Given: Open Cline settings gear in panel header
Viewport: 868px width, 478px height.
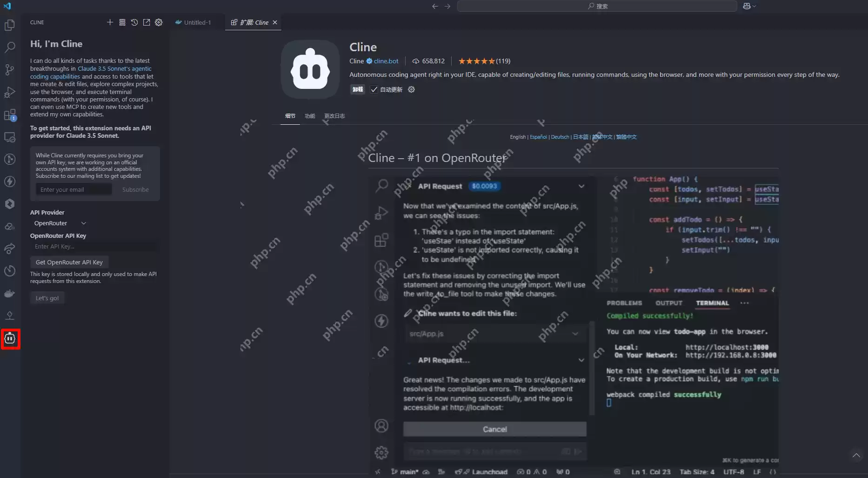Looking at the screenshot, I should pyautogui.click(x=159, y=22).
